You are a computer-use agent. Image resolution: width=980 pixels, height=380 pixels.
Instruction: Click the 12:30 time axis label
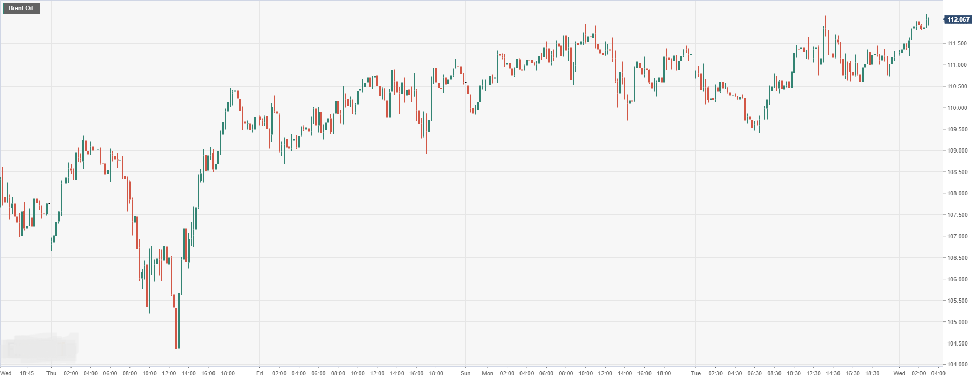[x=813, y=373]
